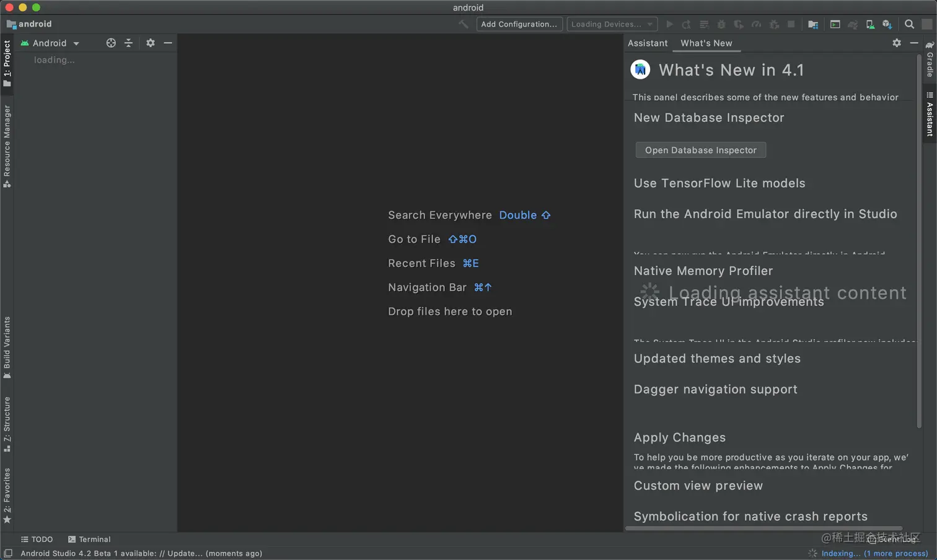
Task: Click the indexing progress spinner
Action: [x=812, y=553]
